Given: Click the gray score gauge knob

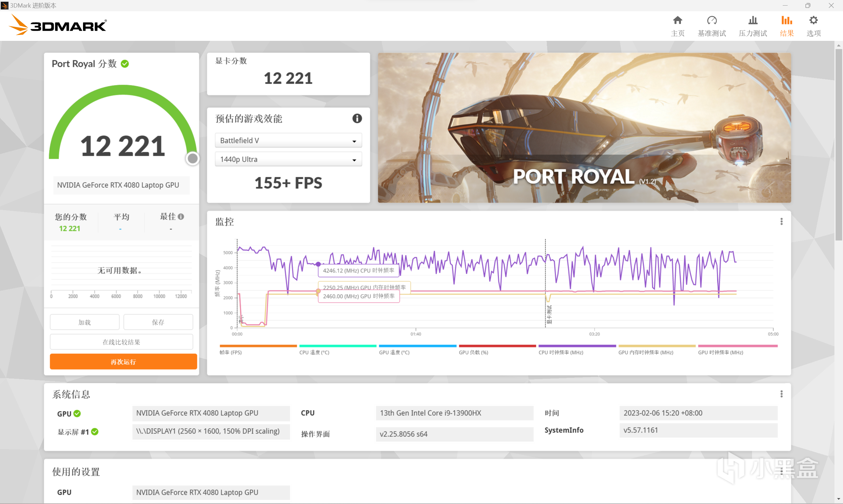Looking at the screenshot, I should 193,158.
